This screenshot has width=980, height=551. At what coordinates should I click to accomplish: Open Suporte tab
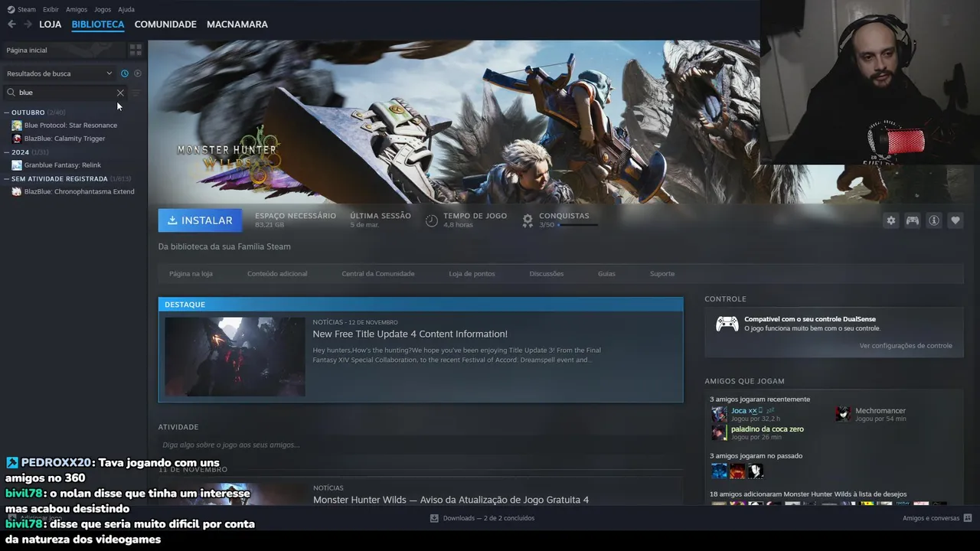click(x=662, y=274)
